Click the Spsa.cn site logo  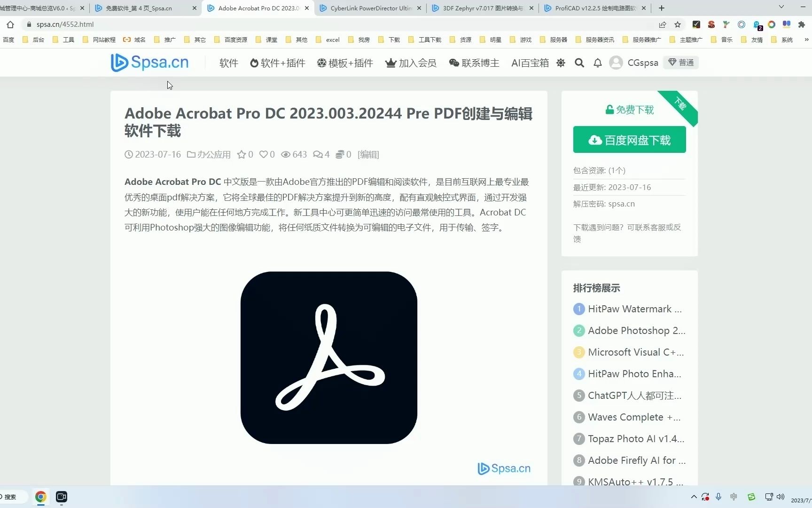point(149,63)
